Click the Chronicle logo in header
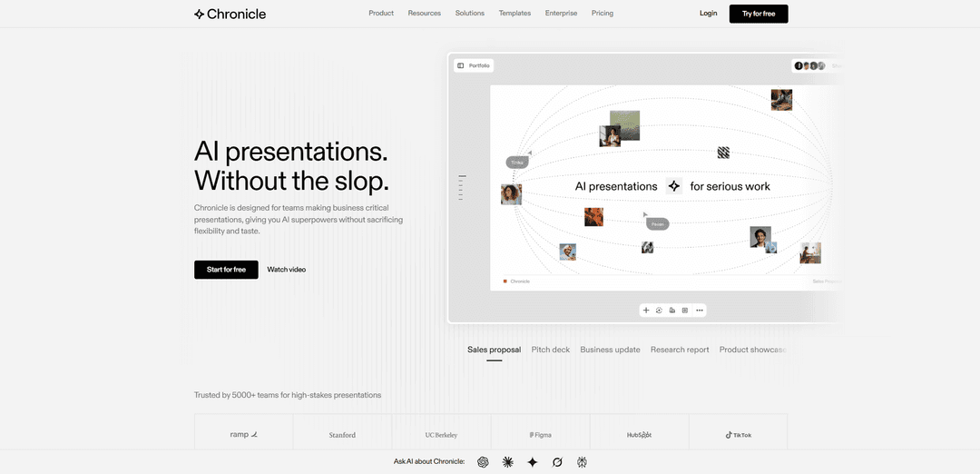Viewport: 980px width, 474px height. click(x=230, y=14)
